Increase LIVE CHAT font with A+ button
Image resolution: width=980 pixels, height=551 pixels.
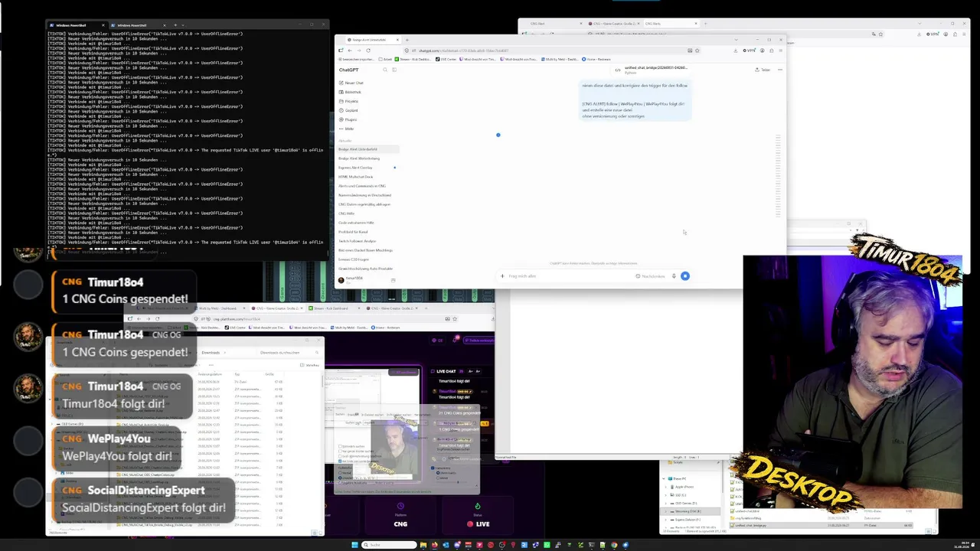[478, 371]
